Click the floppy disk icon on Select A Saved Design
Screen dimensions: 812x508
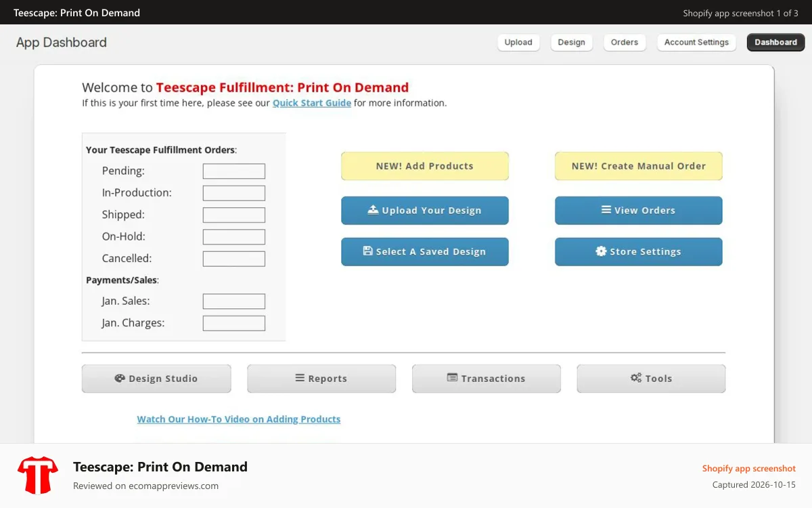point(368,251)
